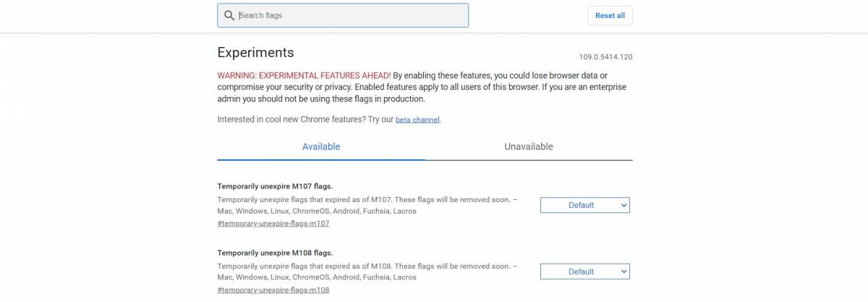Viewport: 868px width, 302px height.
Task: Click the red WARNING: EXPERIMENTAL FEATURES AHEAD text
Action: pyautogui.click(x=304, y=75)
